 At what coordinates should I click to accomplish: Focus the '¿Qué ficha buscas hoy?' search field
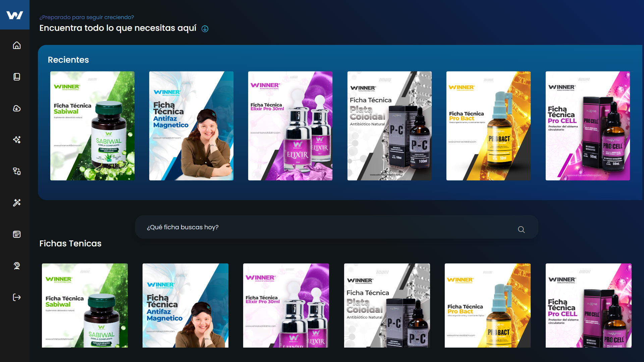pos(329,227)
